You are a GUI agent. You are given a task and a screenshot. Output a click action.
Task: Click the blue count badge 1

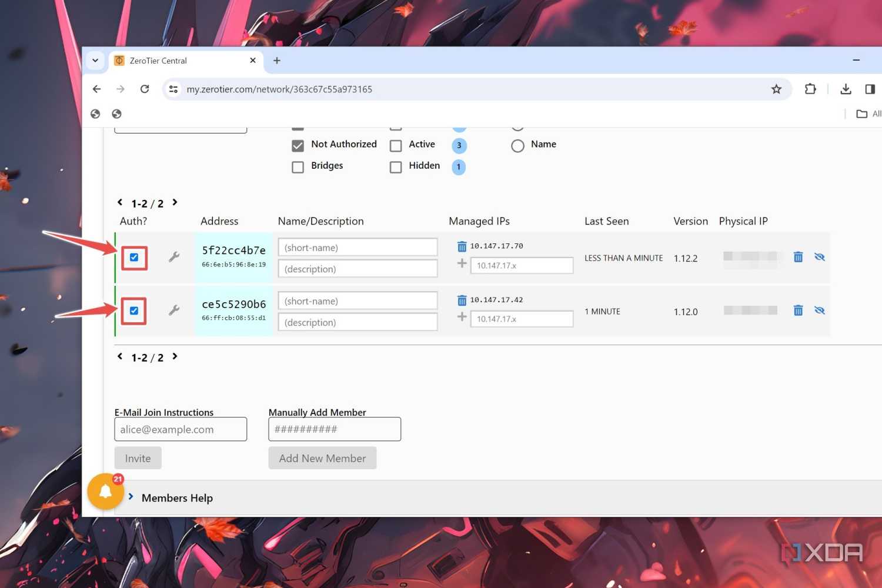point(459,167)
